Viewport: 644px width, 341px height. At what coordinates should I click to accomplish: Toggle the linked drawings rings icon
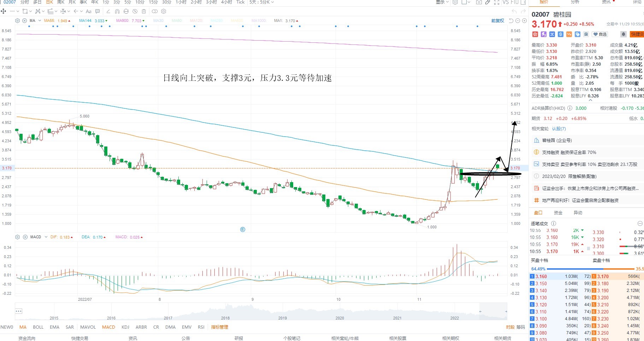[154, 11]
